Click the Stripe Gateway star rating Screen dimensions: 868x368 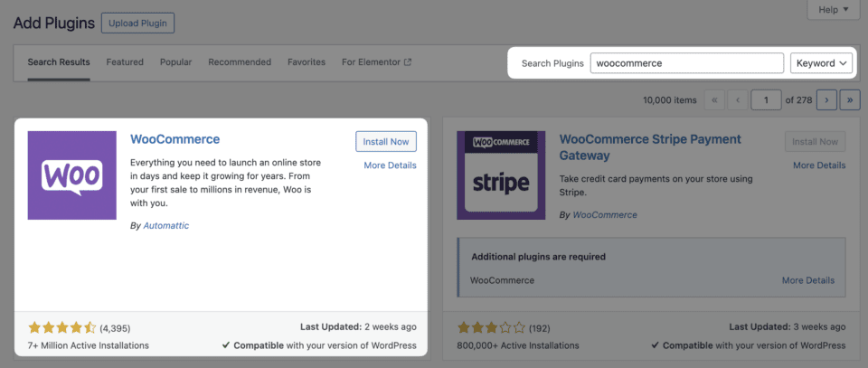tap(490, 327)
